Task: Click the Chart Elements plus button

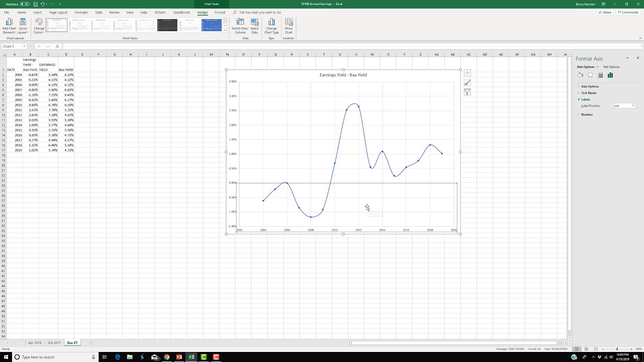Action: (x=467, y=73)
